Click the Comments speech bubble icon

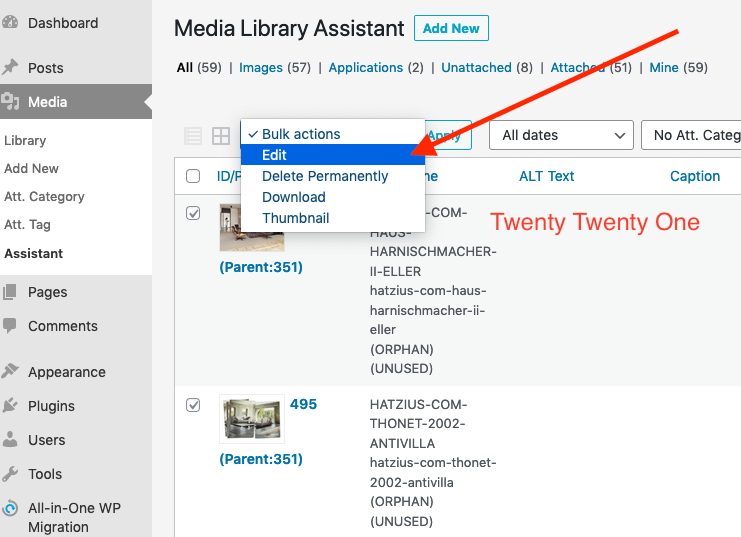tap(11, 326)
